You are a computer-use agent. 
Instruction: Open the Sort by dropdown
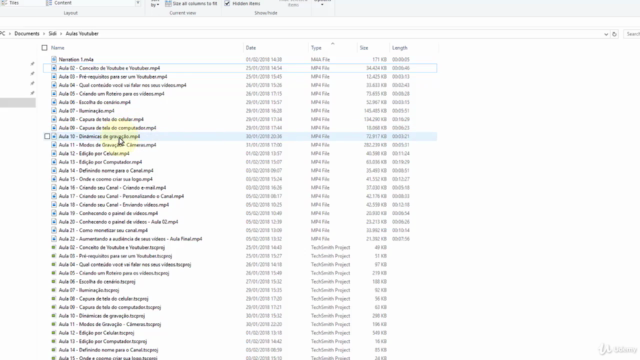click(x=155, y=4)
